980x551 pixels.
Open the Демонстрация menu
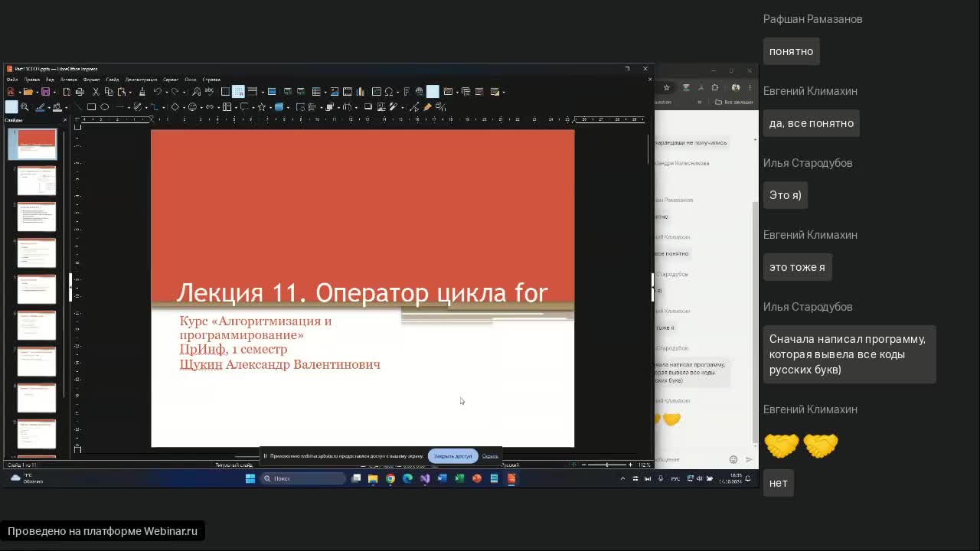click(x=142, y=80)
